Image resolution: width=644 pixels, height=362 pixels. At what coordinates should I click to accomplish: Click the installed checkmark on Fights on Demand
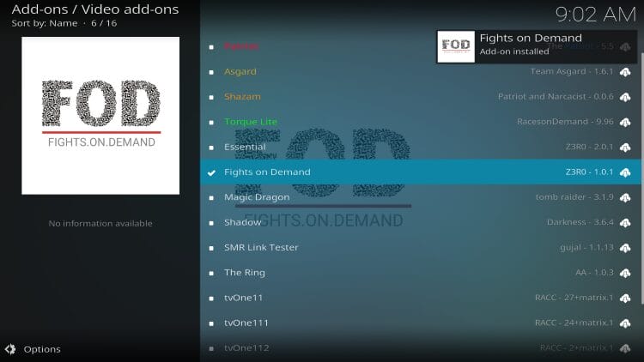tap(211, 172)
